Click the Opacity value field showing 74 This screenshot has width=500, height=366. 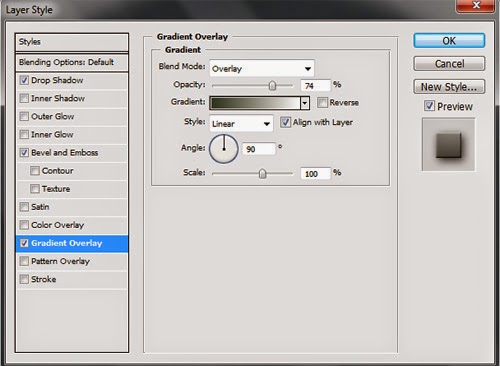[315, 86]
